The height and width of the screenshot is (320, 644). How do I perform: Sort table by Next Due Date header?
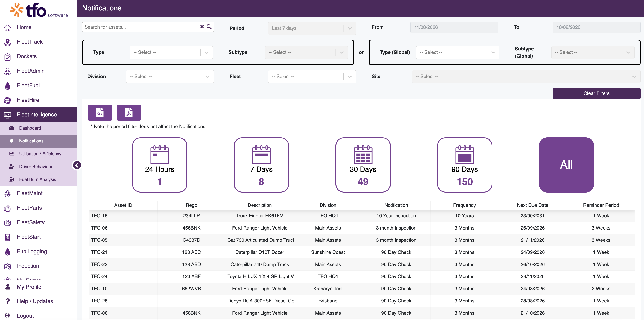click(532, 205)
